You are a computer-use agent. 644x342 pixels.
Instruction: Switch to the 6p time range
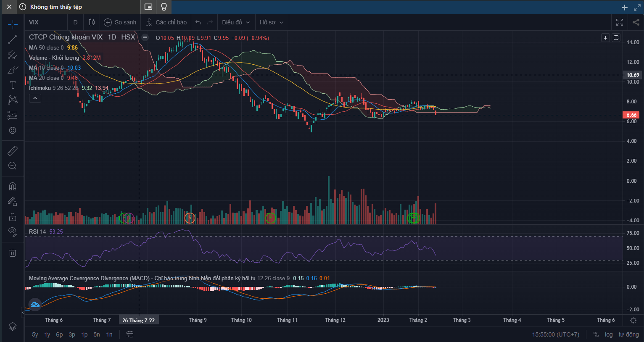[x=59, y=334]
